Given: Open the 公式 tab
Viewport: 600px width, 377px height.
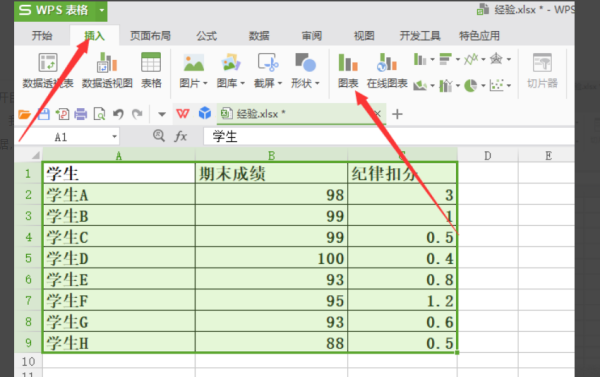Looking at the screenshot, I should [207, 36].
